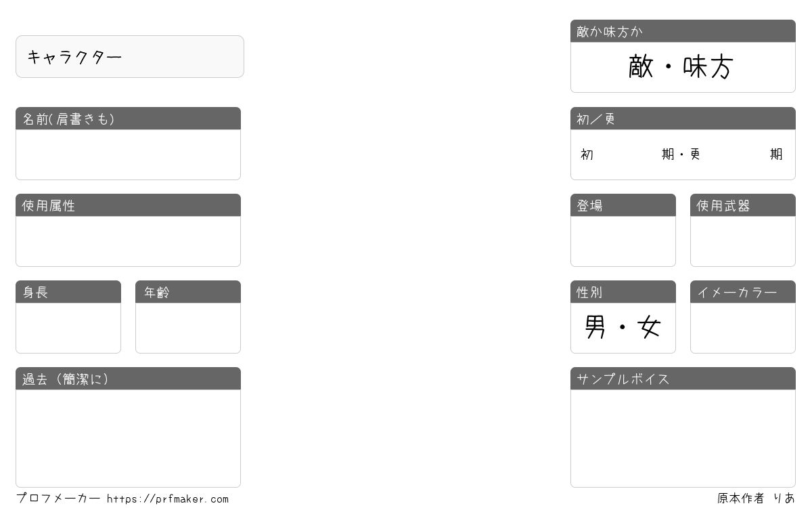Click inside the 使用属性 field
This screenshot has height=508, width=812.
tap(128, 241)
